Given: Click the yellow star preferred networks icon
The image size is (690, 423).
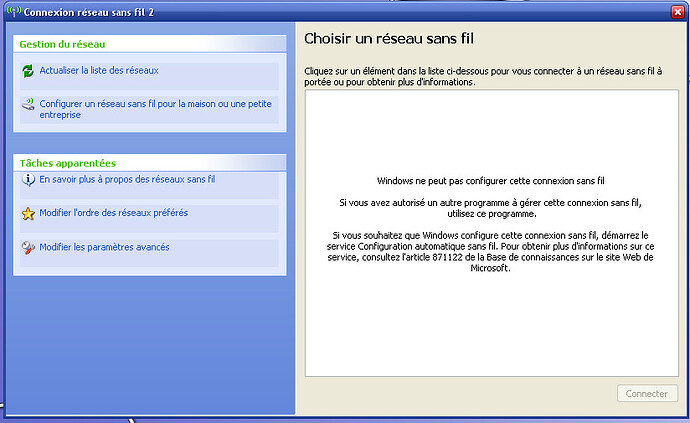Looking at the screenshot, I should (28, 213).
